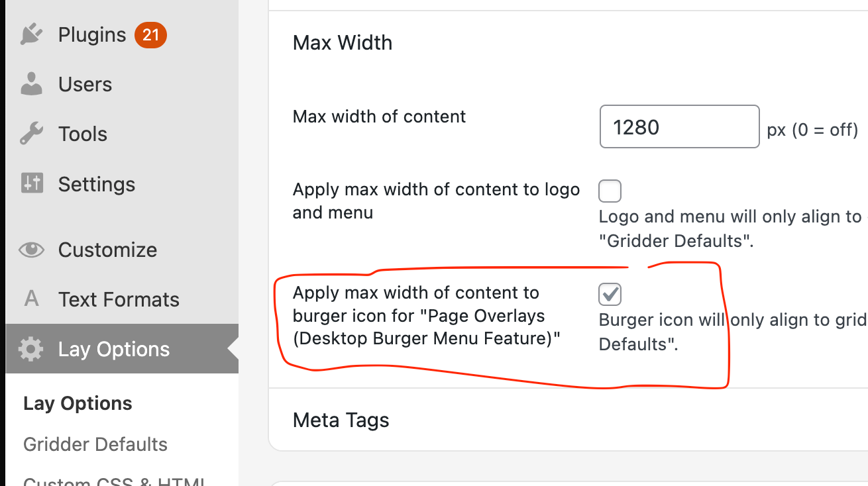Click the Lay Options gear icon
This screenshot has height=486, width=868.
coord(31,349)
